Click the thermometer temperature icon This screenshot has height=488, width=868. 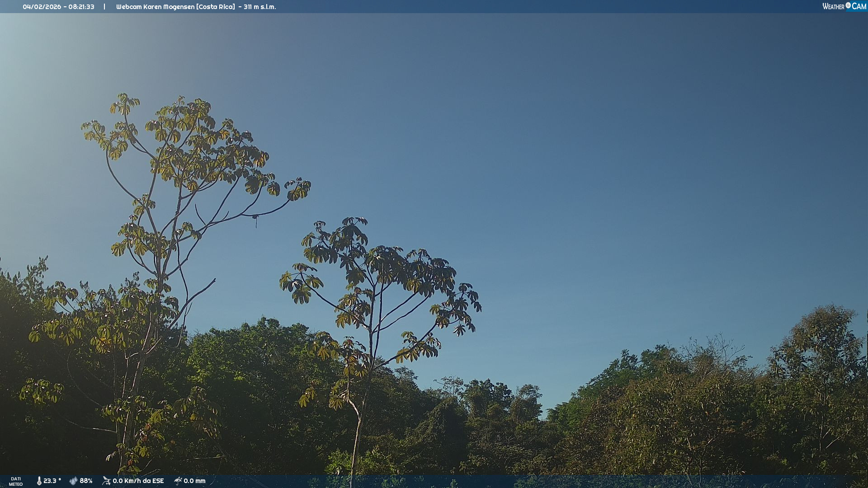point(39,481)
